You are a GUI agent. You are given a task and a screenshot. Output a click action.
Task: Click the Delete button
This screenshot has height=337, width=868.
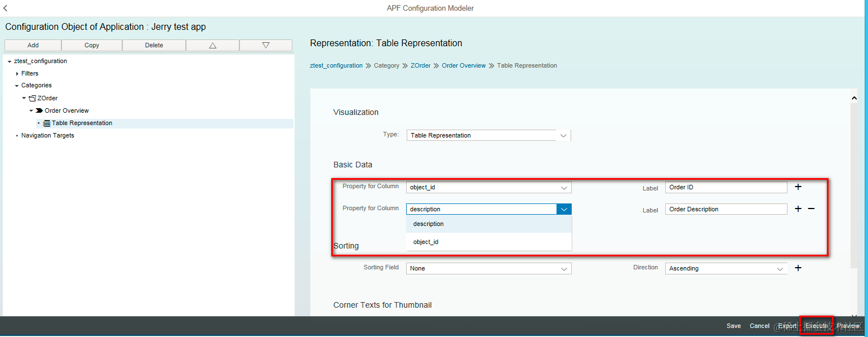[x=154, y=45]
